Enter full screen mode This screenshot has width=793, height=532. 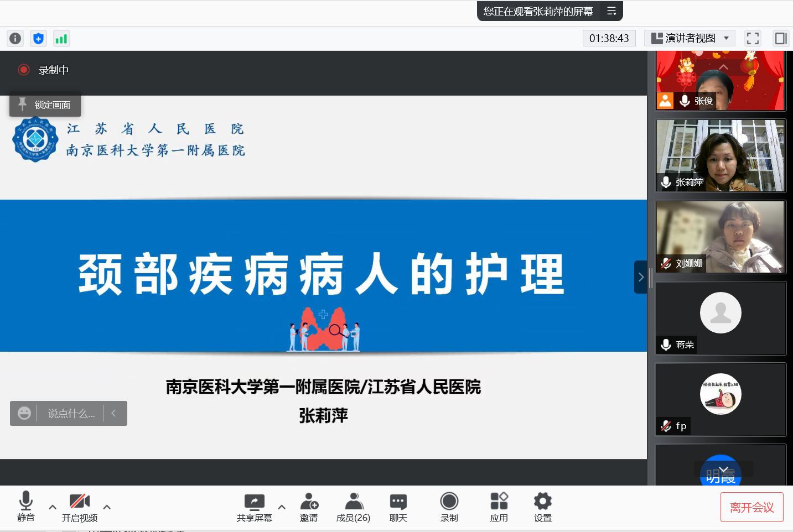[753, 38]
